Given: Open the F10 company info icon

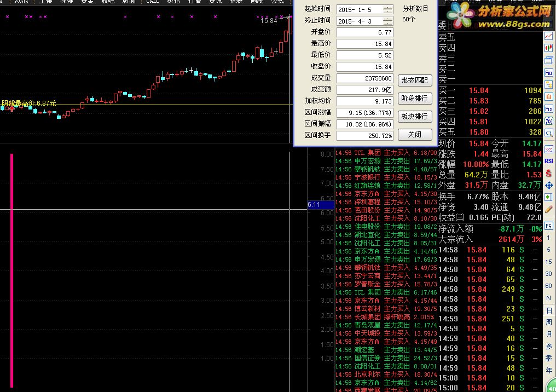Looking at the screenshot, I should 548,73.
